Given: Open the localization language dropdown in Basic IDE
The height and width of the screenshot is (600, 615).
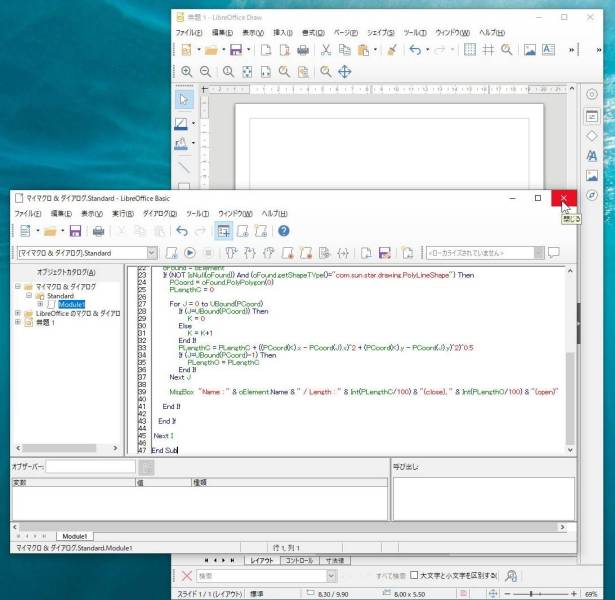Looking at the screenshot, I should (539, 253).
